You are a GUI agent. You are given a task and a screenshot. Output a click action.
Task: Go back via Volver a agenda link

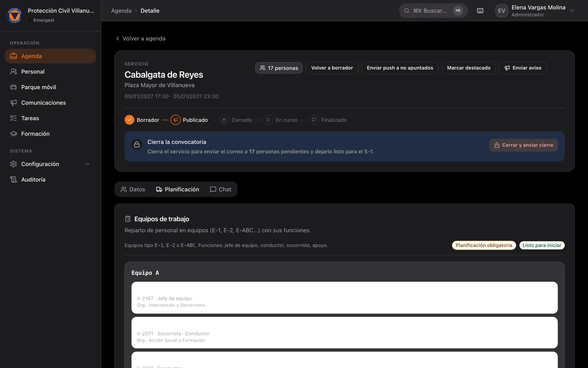(x=141, y=38)
